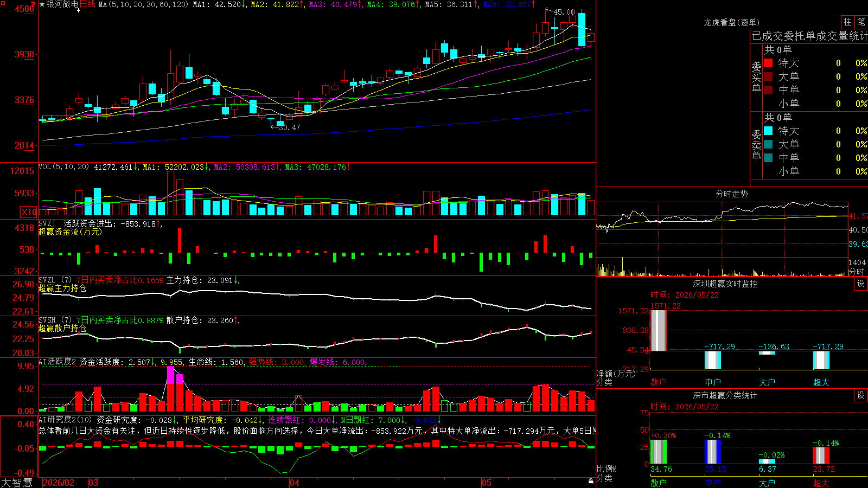The height and width of the screenshot is (488, 868).
Task: Click the 大智慧 logo label
Action: coord(17,483)
